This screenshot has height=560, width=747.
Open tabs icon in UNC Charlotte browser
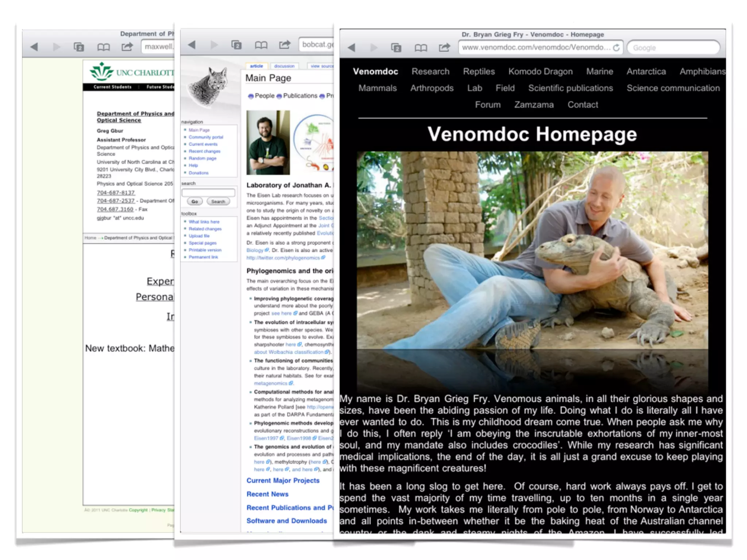tap(79, 47)
